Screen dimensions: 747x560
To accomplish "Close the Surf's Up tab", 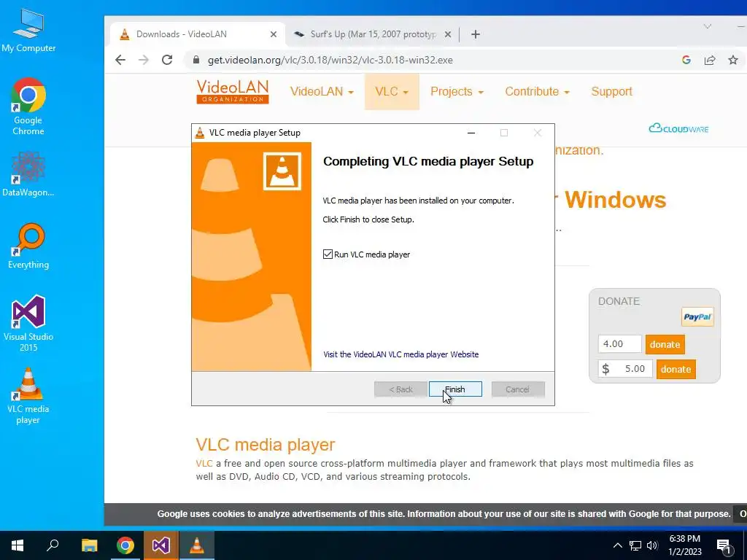I will pos(448,34).
